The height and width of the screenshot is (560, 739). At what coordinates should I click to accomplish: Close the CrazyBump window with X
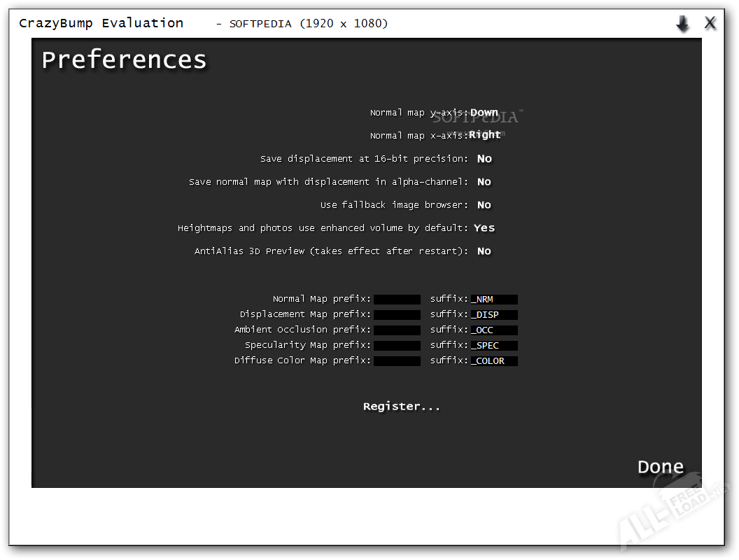[x=710, y=23]
